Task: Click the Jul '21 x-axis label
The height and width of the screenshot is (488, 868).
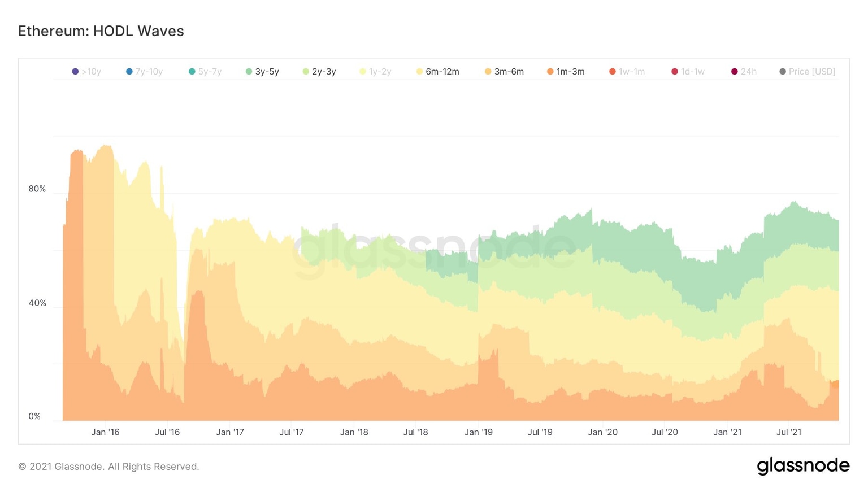Action: tap(788, 432)
